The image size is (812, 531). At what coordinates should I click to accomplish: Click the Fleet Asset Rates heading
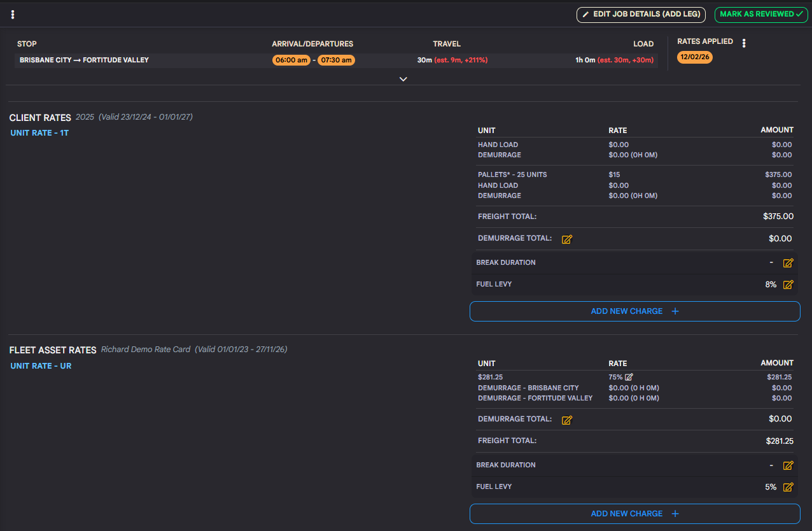pyautogui.click(x=53, y=350)
